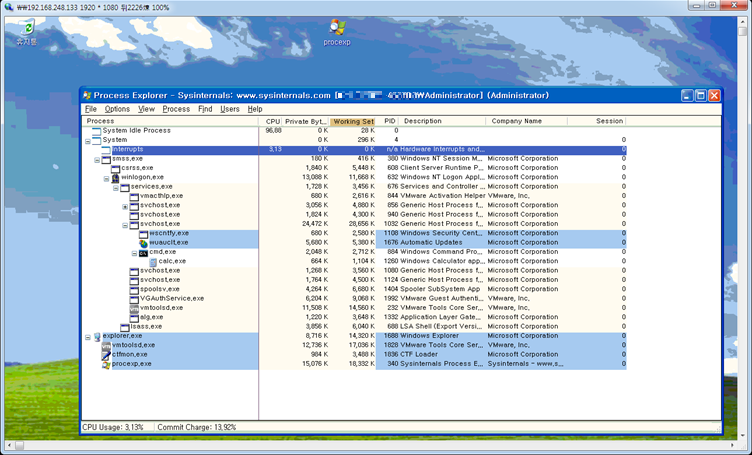Click the alg.exe window icon
Viewport: 752px width, 455px height.
pos(134,318)
